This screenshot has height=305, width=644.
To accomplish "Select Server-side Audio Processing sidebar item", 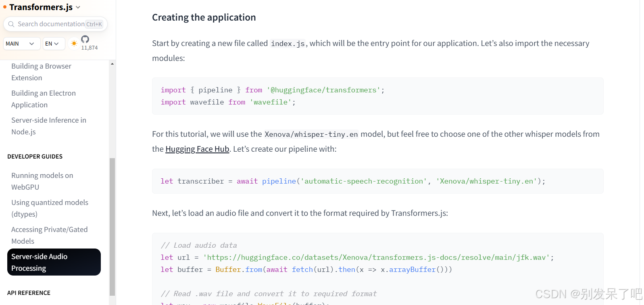I will 54,262.
